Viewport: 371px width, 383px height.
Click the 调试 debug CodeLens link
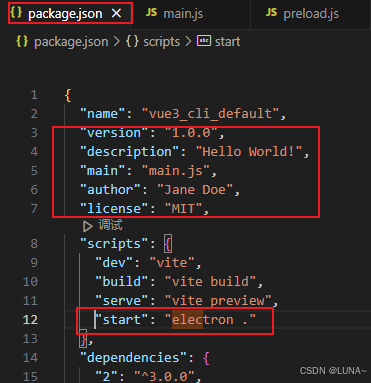tap(110, 225)
